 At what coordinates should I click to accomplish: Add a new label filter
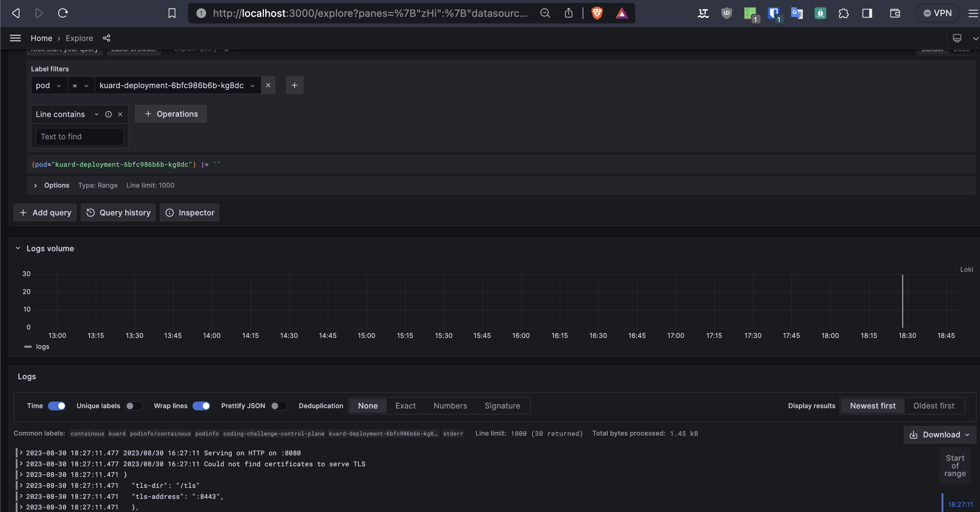[295, 85]
